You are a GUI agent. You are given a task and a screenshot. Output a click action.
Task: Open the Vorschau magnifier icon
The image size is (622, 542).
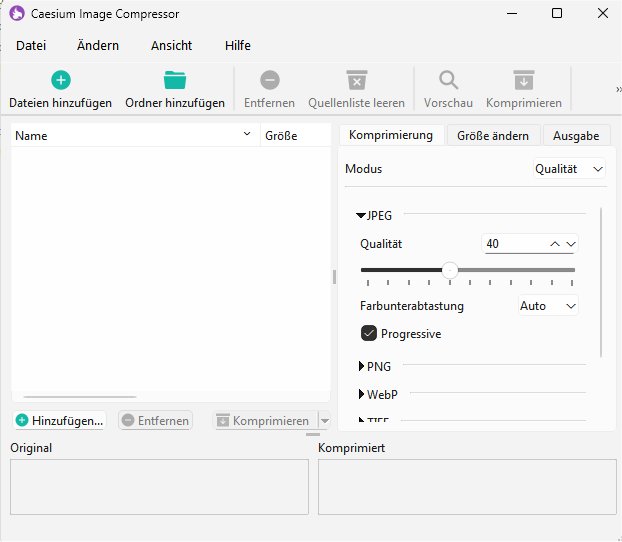(448, 81)
